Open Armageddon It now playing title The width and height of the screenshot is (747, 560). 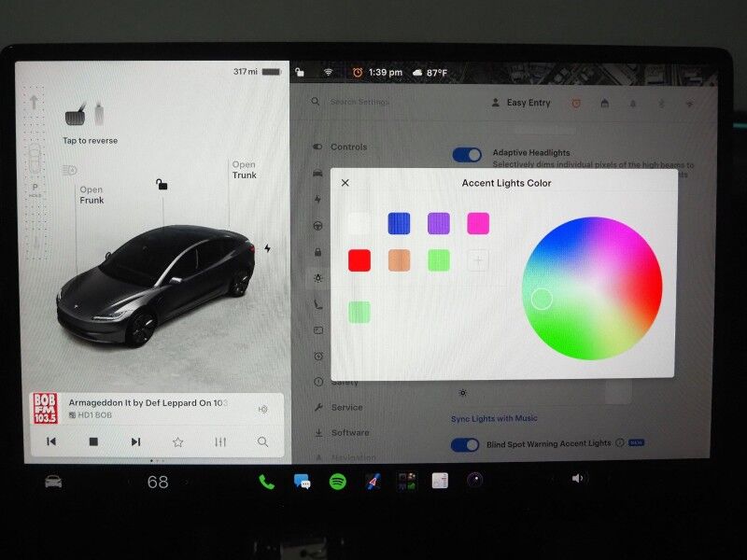coord(148,403)
